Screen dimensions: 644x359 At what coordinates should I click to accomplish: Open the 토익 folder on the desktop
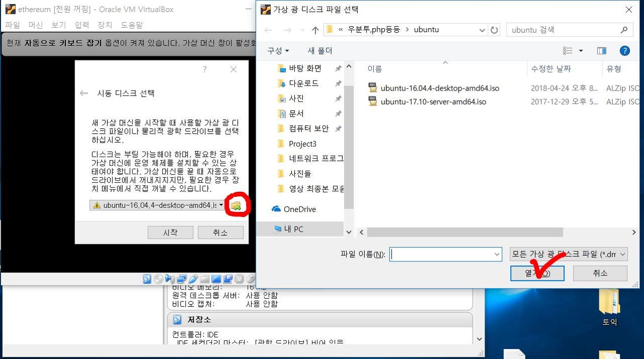[x=610, y=308]
